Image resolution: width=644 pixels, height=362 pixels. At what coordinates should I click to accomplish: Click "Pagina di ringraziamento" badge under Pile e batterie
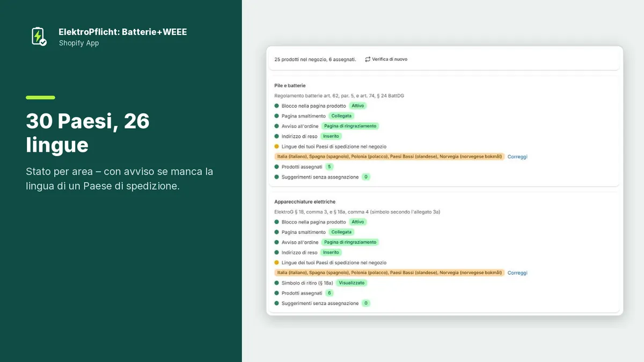[x=350, y=126]
